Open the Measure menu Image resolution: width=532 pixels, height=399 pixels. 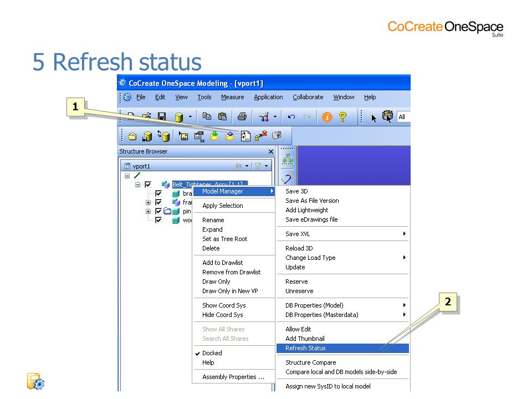[232, 97]
